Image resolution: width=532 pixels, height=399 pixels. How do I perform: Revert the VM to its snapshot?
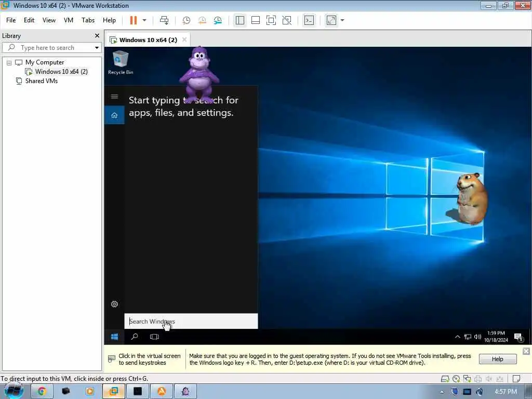[202, 20]
